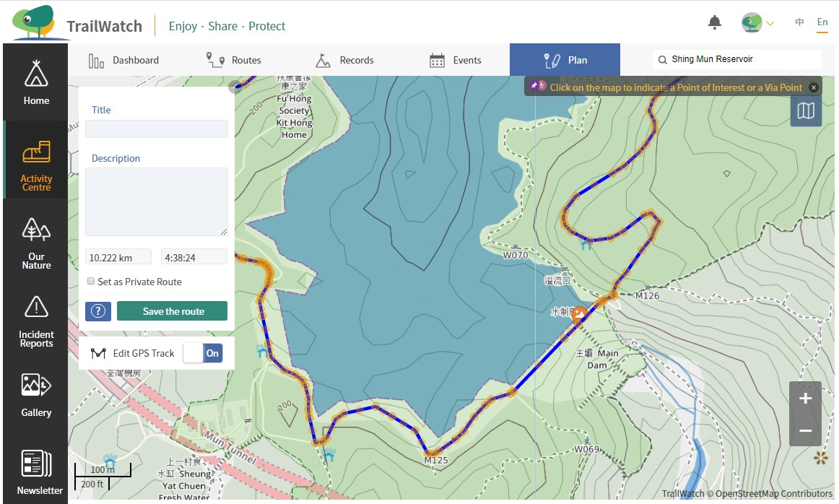Open the Gallery sidebar icon
Image resolution: width=839 pixels, height=504 pixels.
click(x=36, y=394)
